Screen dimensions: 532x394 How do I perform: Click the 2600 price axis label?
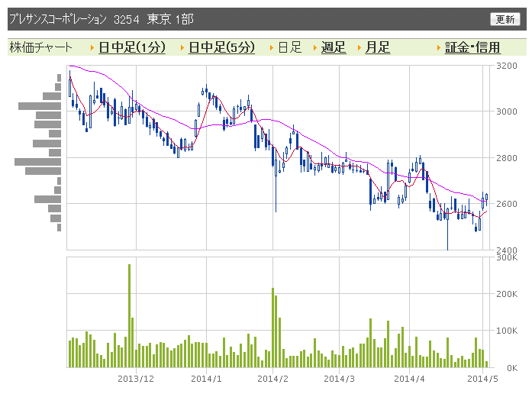pos(507,204)
